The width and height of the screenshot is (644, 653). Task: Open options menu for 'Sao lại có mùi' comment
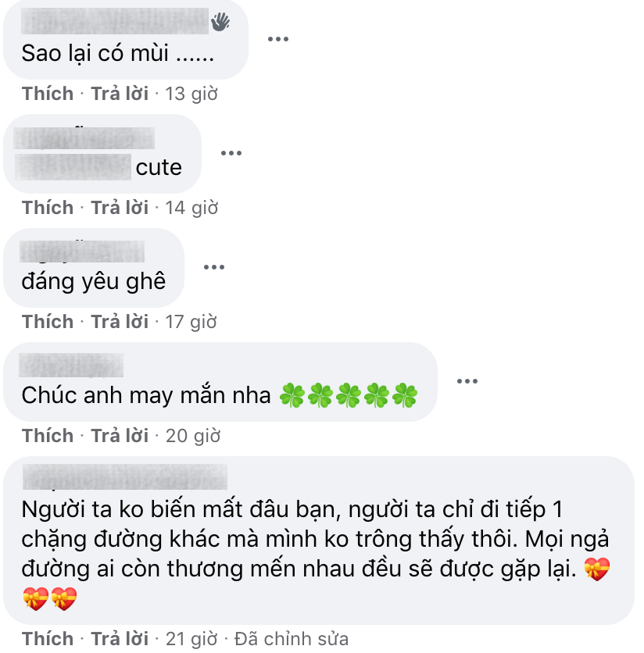pyautogui.click(x=278, y=39)
